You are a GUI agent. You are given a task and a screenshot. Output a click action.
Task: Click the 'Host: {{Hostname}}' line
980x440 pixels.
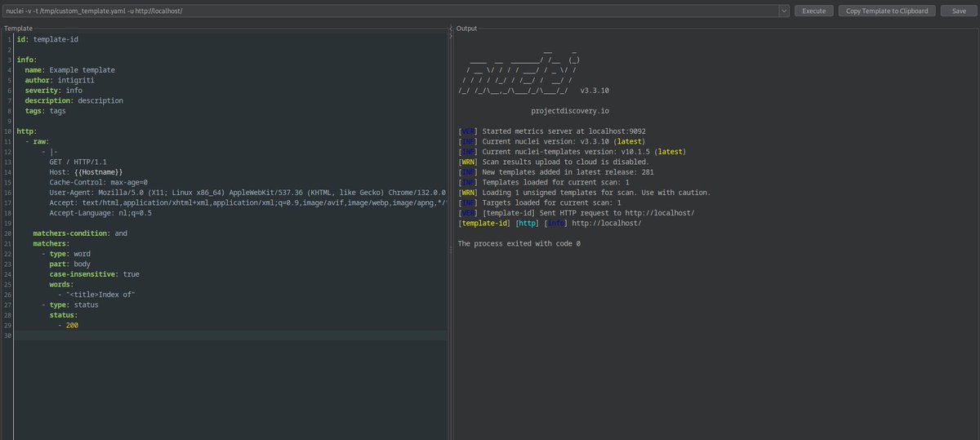(x=86, y=172)
